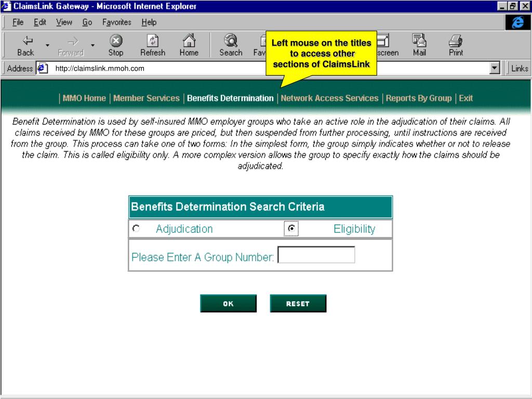Click the IE icon in title bar
This screenshot has width=532, height=399.
point(6,6)
